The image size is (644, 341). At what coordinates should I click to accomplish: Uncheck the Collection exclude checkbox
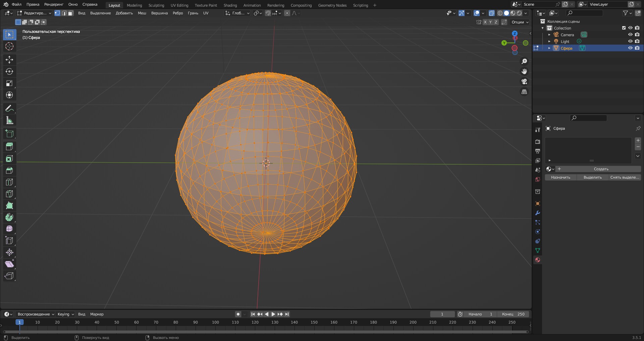624,28
